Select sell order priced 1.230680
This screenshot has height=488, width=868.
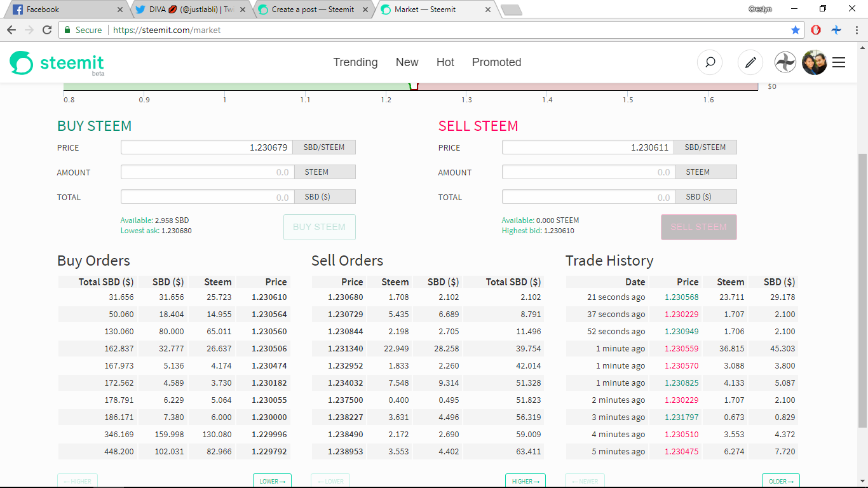click(427, 297)
